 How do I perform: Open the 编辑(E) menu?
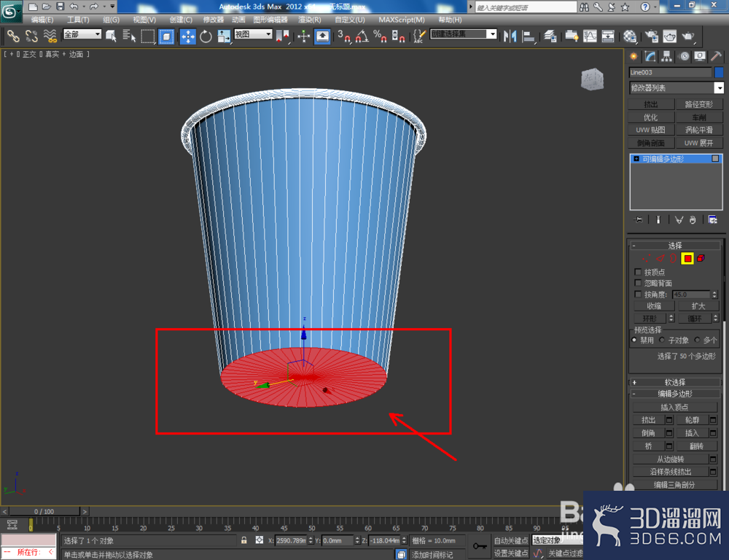click(42, 20)
